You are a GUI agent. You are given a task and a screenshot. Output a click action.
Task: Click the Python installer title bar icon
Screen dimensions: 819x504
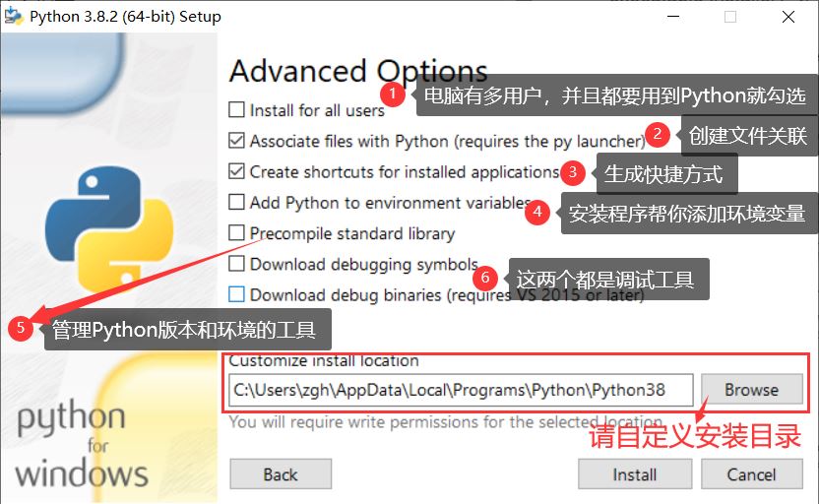[x=14, y=16]
